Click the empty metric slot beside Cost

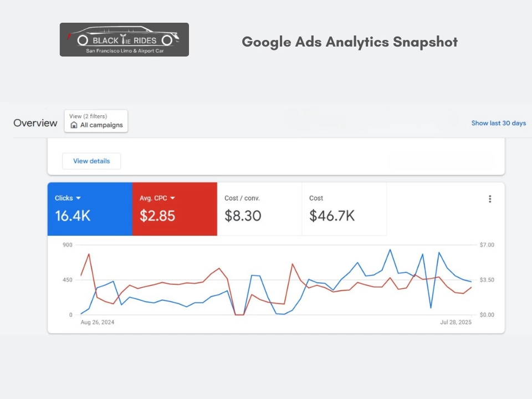click(x=436, y=209)
